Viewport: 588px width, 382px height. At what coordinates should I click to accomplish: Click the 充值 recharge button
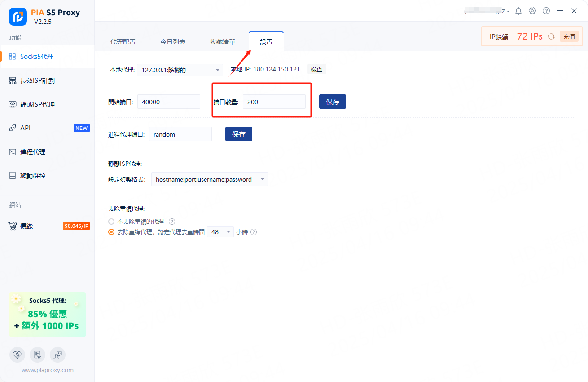(x=569, y=37)
